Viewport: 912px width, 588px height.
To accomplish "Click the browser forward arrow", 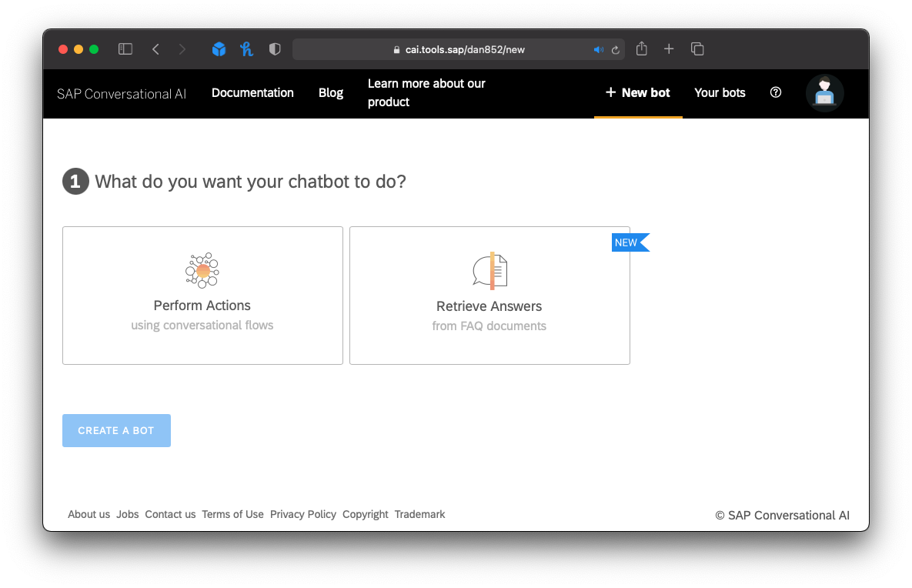I will [x=182, y=49].
